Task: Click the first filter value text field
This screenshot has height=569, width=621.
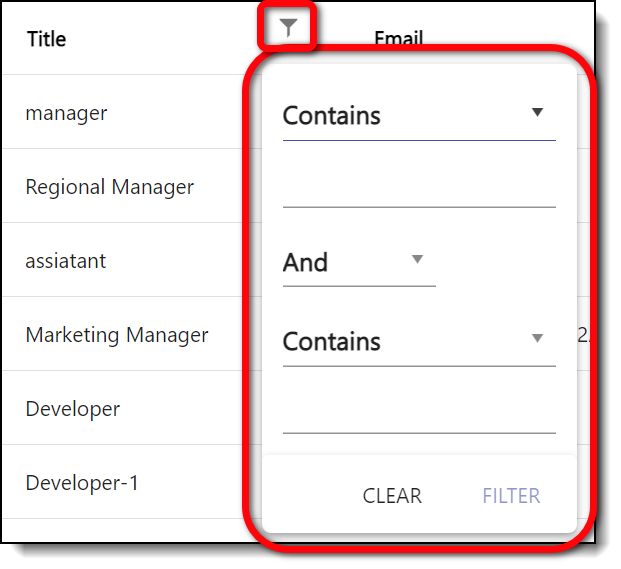Action: tap(418, 188)
